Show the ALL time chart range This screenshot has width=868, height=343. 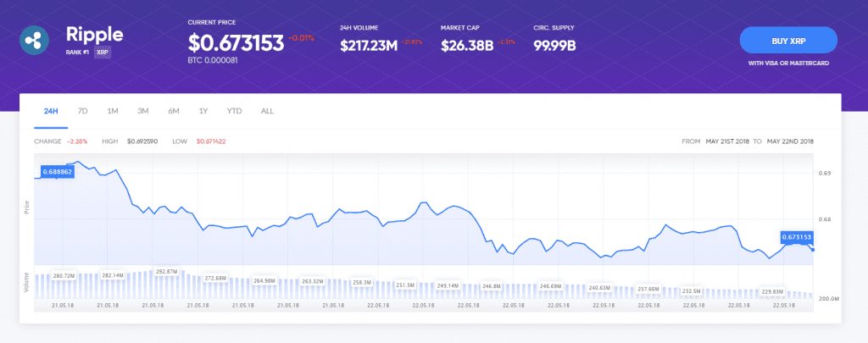coord(267,111)
